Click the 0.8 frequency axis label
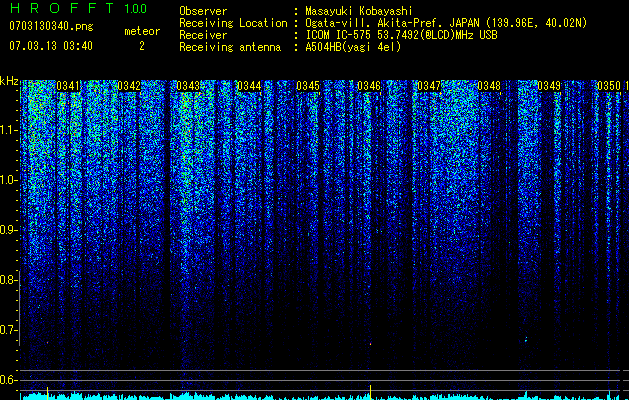This screenshot has height=400, width=629. pyautogui.click(x=8, y=280)
